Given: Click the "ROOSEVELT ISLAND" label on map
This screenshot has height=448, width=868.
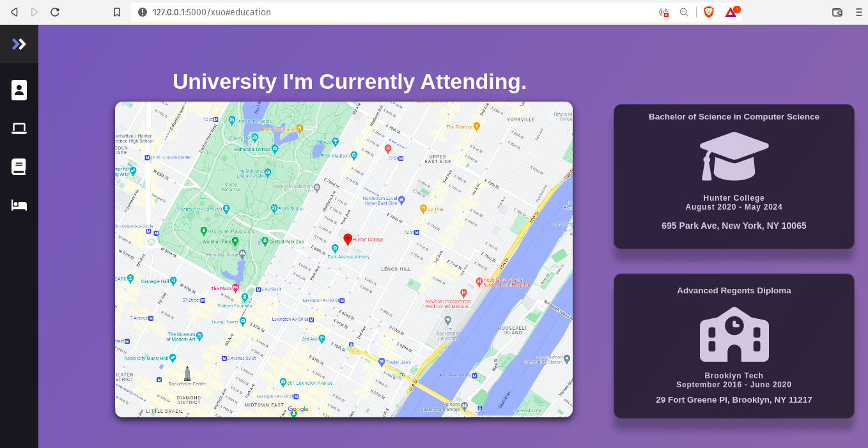Looking at the screenshot, I should click(514, 330).
